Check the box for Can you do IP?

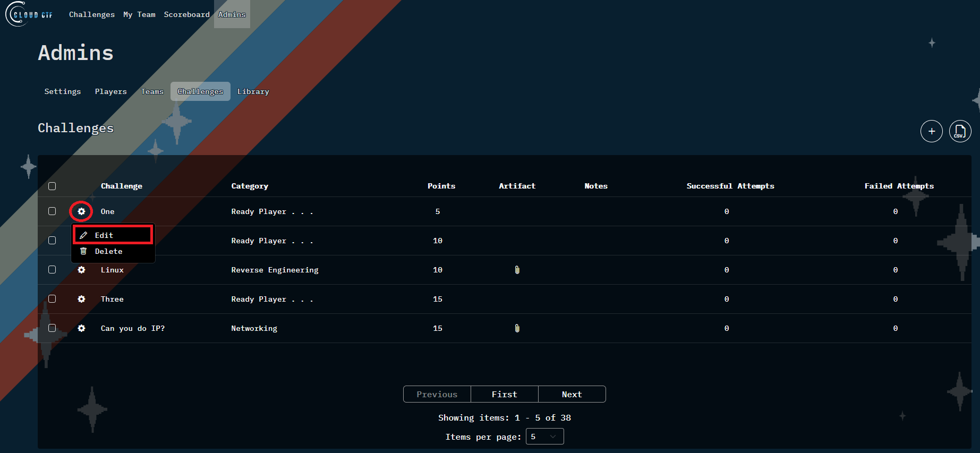point(52,328)
